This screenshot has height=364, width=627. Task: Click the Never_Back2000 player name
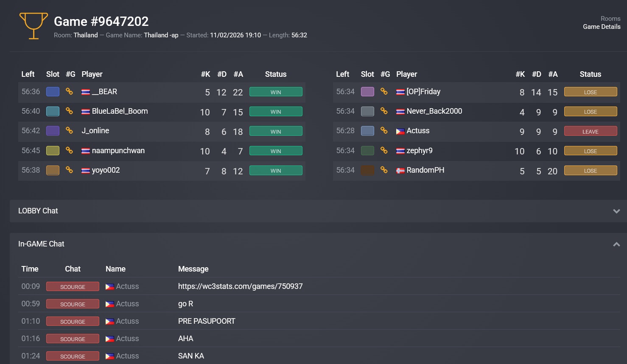click(434, 111)
